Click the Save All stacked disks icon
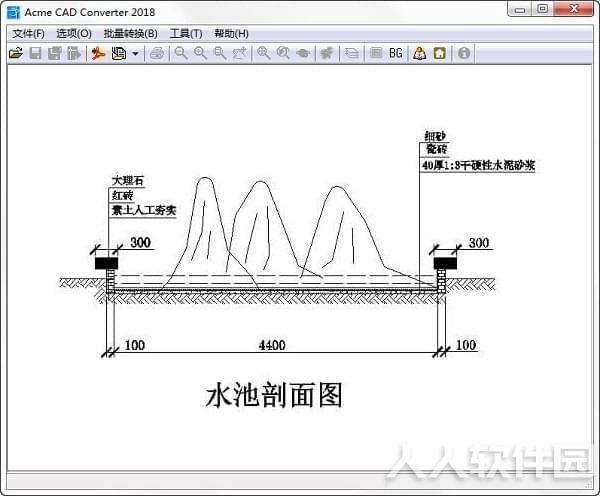This screenshot has width=600, height=496. tap(55, 53)
